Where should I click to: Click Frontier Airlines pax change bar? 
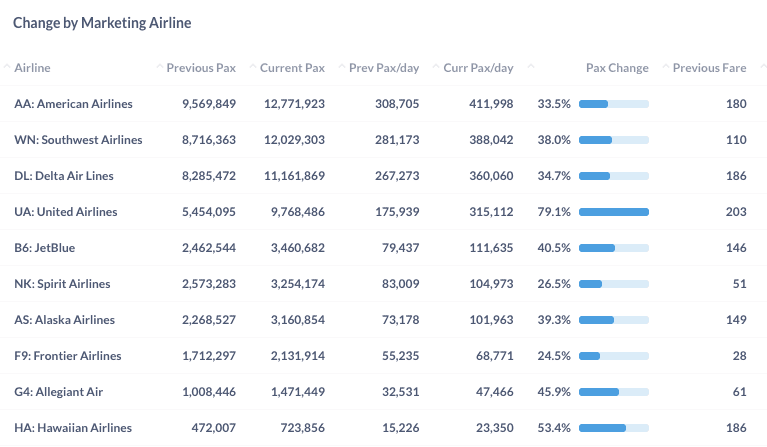click(x=614, y=356)
